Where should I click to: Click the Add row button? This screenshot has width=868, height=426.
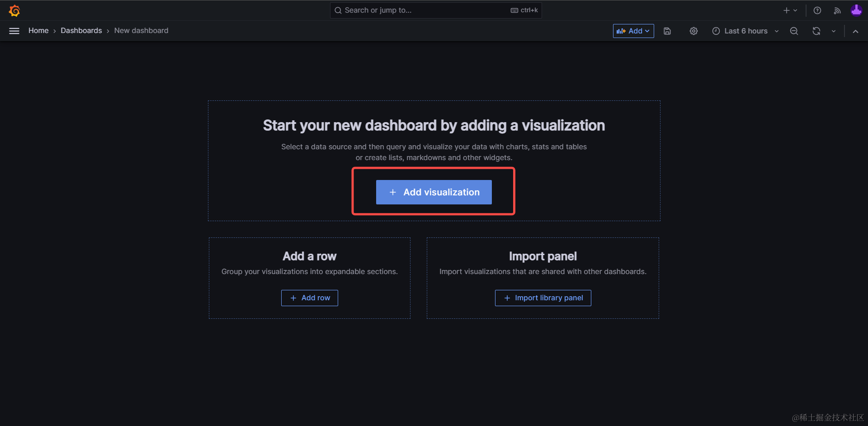point(310,298)
